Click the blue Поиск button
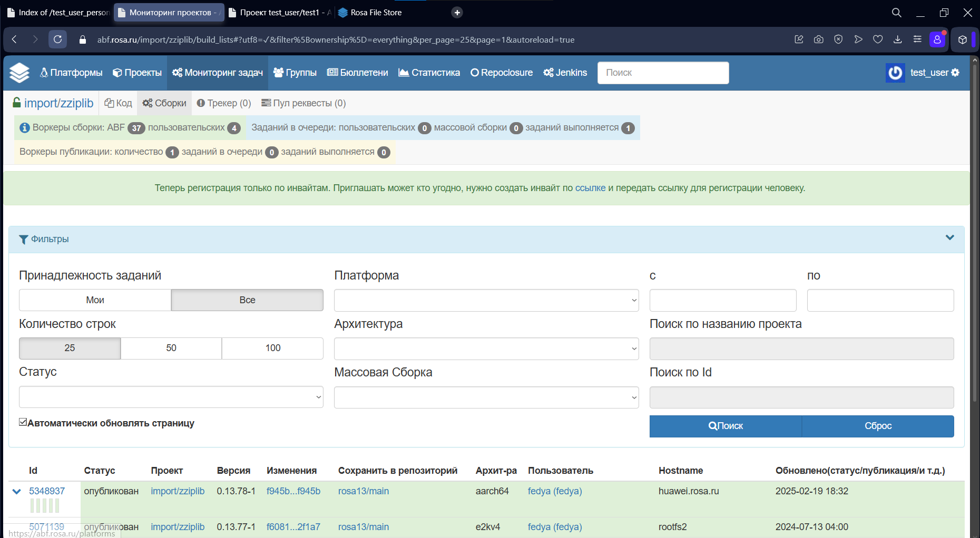 (x=726, y=426)
